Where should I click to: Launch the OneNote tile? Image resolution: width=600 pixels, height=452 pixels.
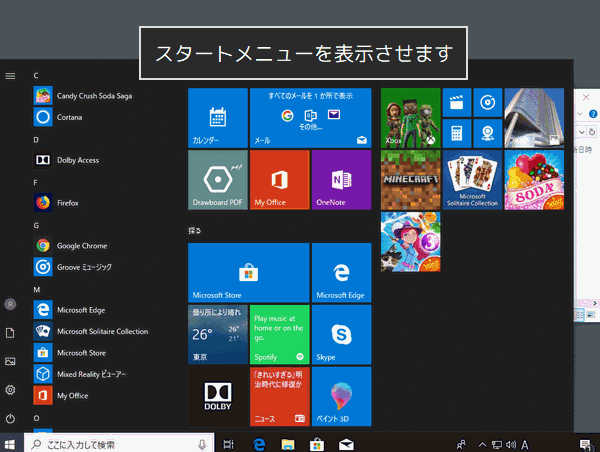340,180
